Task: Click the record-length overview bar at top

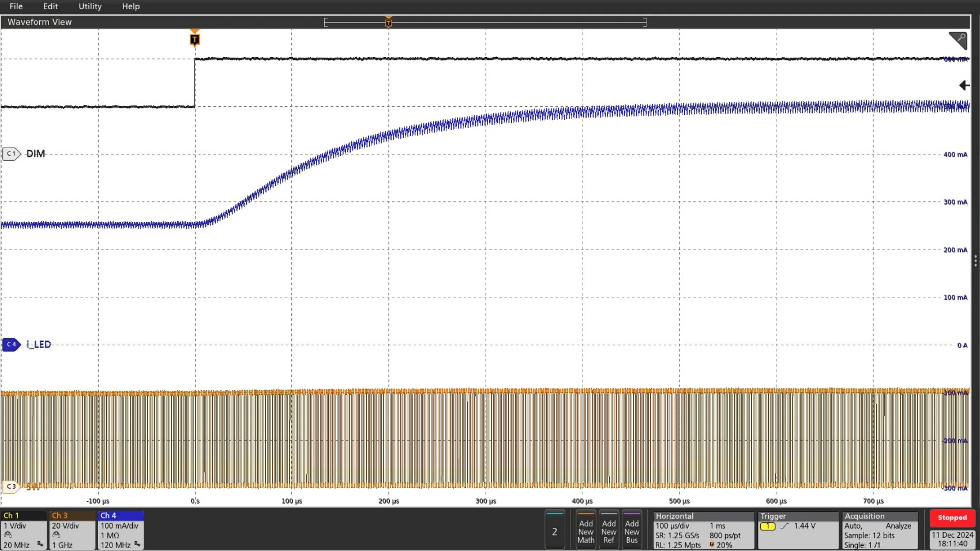Action: (x=485, y=22)
